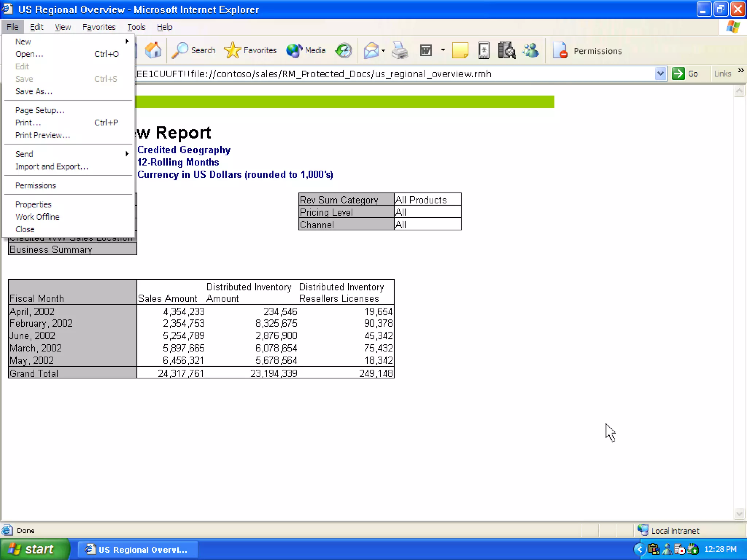Toggle Work Offline in File menu
Screen dimensions: 747x560
pos(37,217)
